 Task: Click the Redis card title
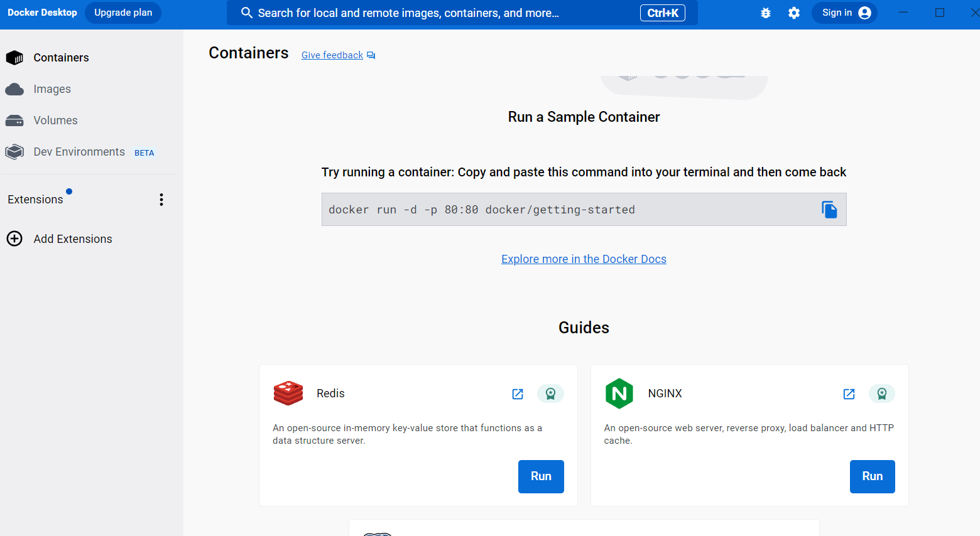[330, 394]
